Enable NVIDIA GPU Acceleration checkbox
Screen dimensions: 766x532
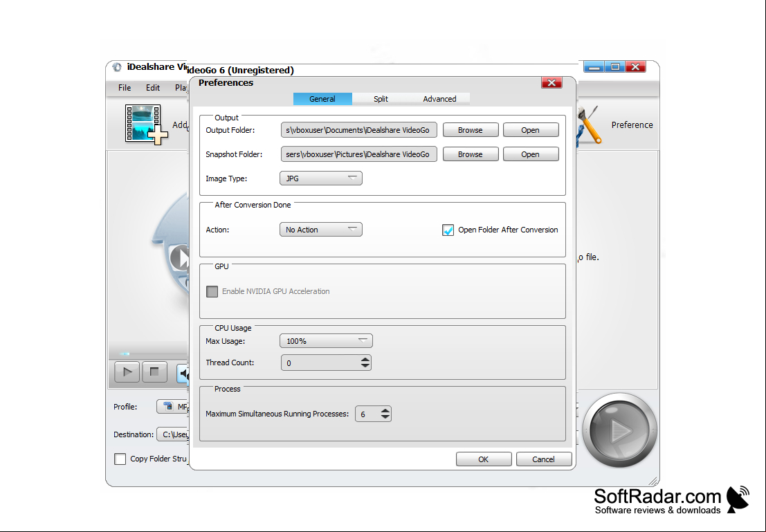212,292
